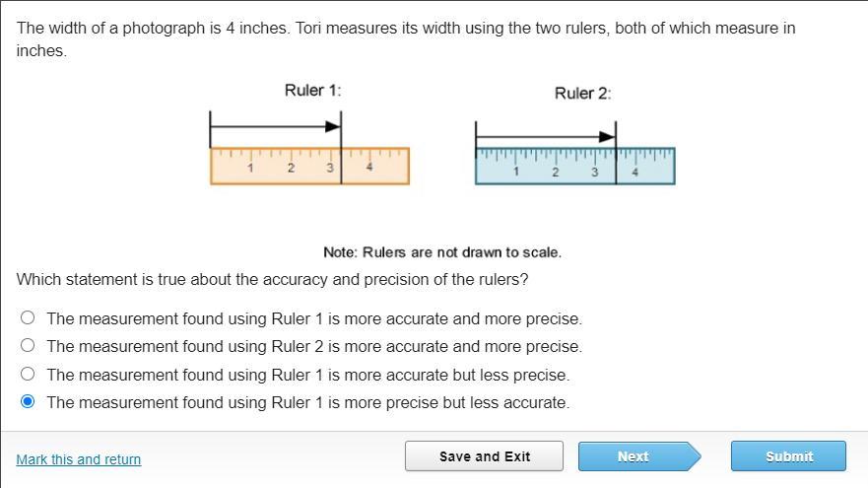Screen dimensions: 868x488
Task: Choose the radio button for Ruler 2 more accurate
Action: coord(28,346)
